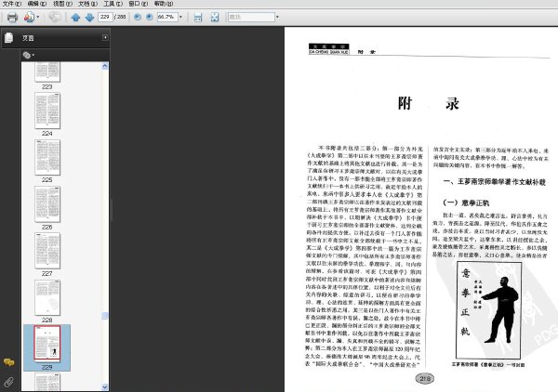Select the page 228 thumbnail
This screenshot has width=558, height=392.
pos(47,297)
